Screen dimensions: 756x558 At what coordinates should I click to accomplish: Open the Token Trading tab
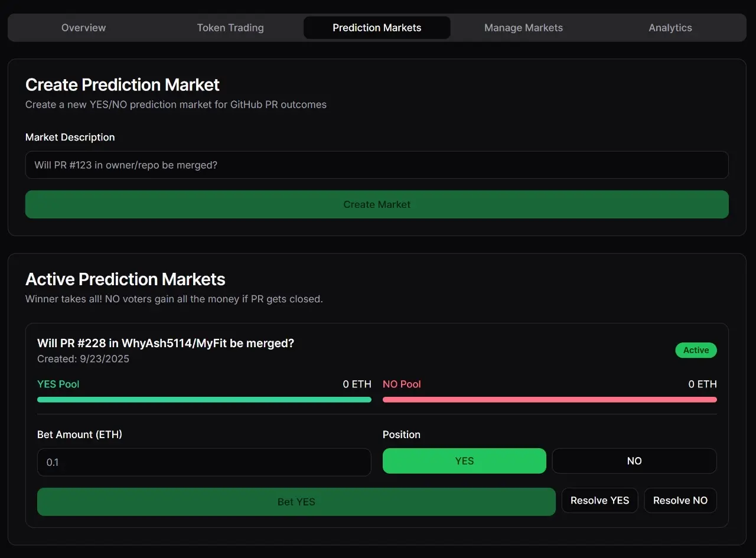[230, 27]
